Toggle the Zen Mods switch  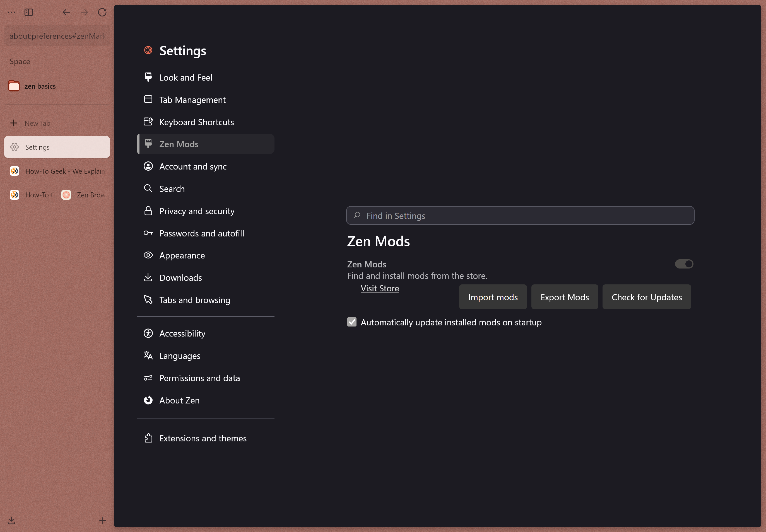(684, 264)
